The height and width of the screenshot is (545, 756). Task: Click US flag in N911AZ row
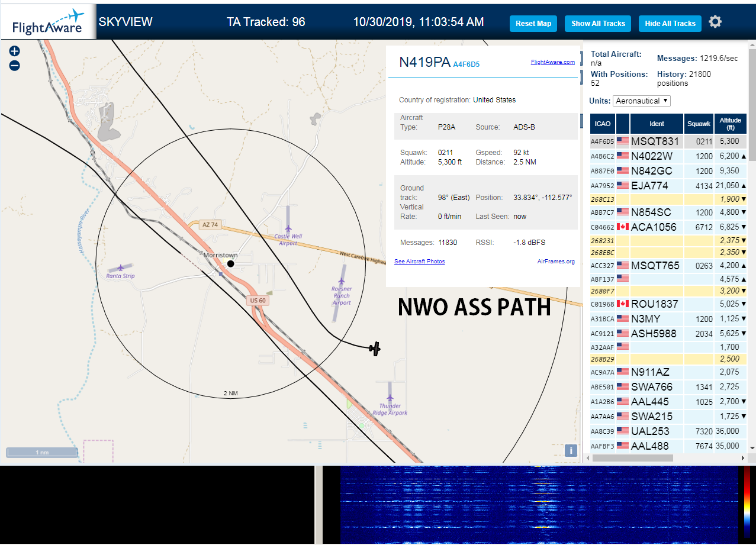623,372
